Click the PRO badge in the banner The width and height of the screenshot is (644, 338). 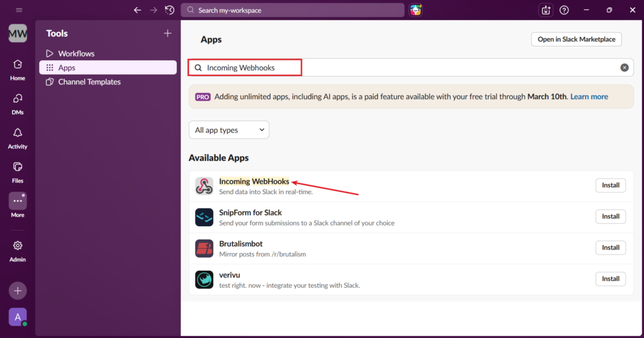pos(203,97)
